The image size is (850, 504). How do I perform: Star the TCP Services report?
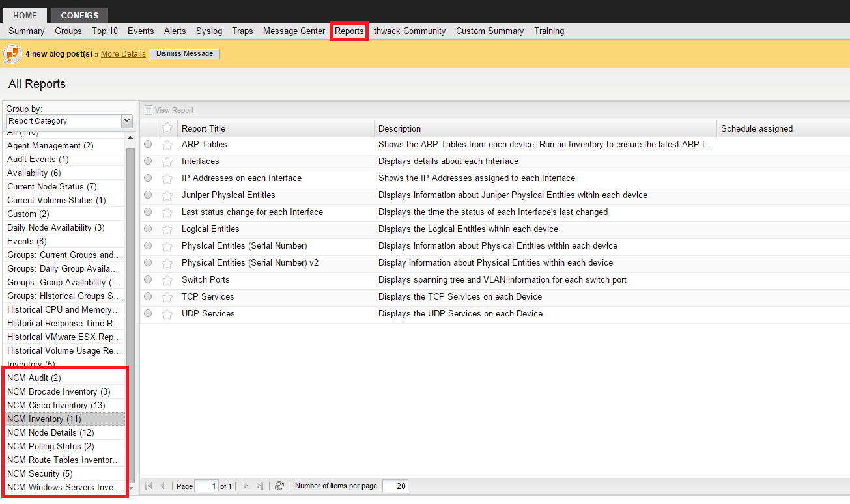[x=167, y=297]
